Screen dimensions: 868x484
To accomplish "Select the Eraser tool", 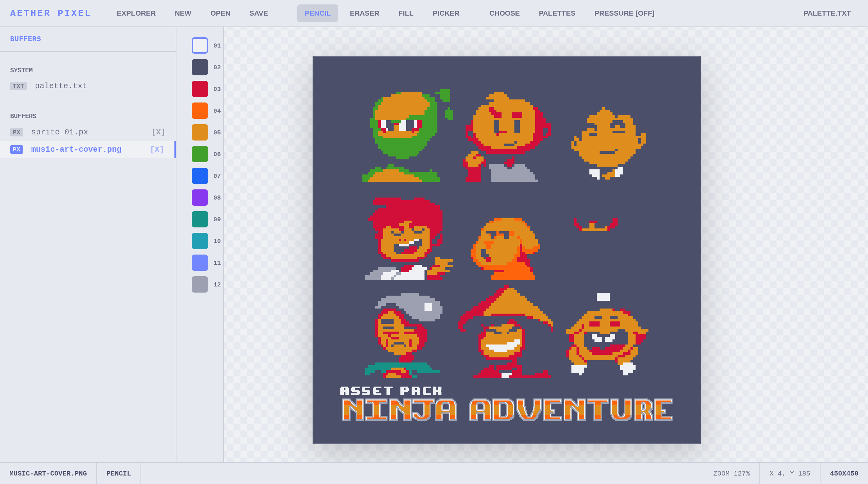I will (x=364, y=13).
